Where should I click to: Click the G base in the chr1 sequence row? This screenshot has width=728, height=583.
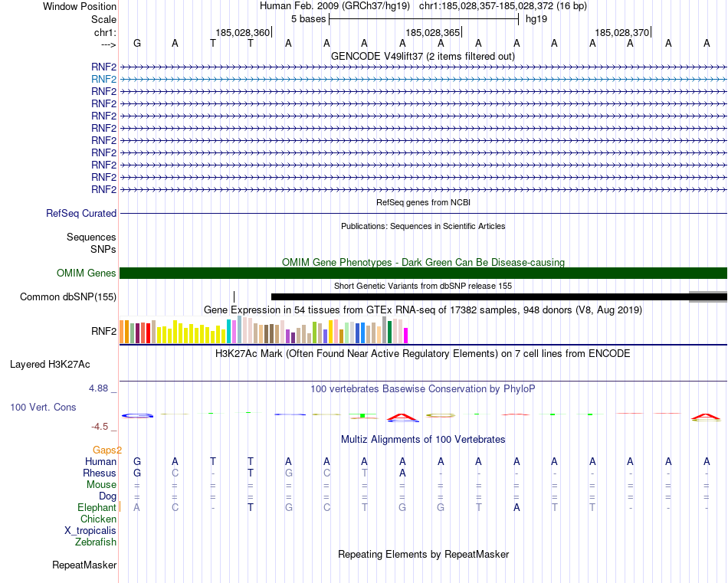pos(137,43)
